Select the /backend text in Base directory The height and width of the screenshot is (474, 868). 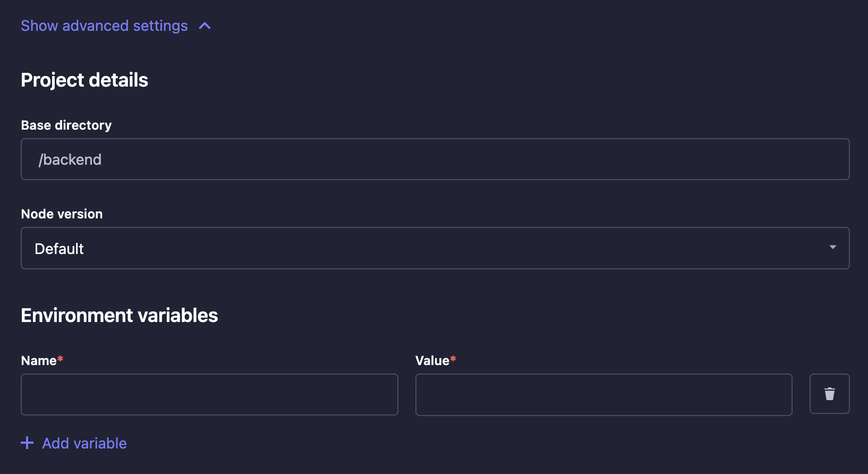(x=70, y=159)
